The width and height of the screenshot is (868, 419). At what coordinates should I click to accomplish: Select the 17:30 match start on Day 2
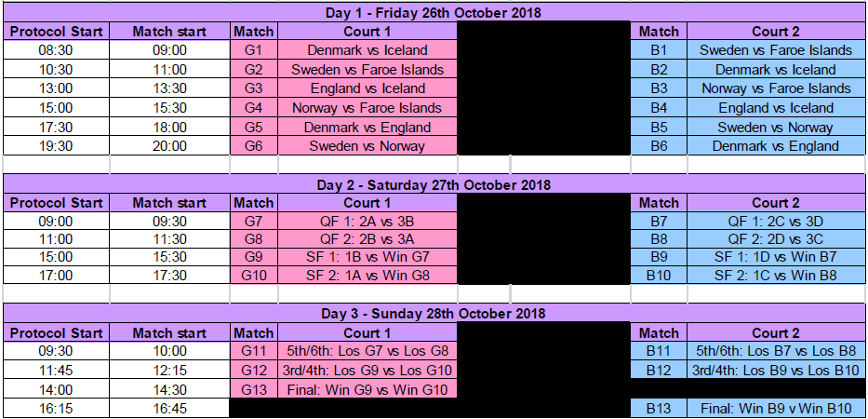pyautogui.click(x=169, y=276)
